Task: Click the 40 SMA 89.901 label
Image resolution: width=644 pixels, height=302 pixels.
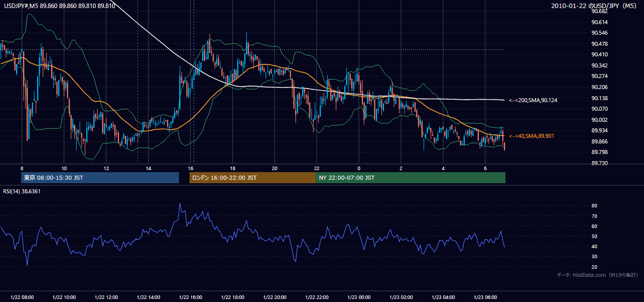Action: [532, 136]
